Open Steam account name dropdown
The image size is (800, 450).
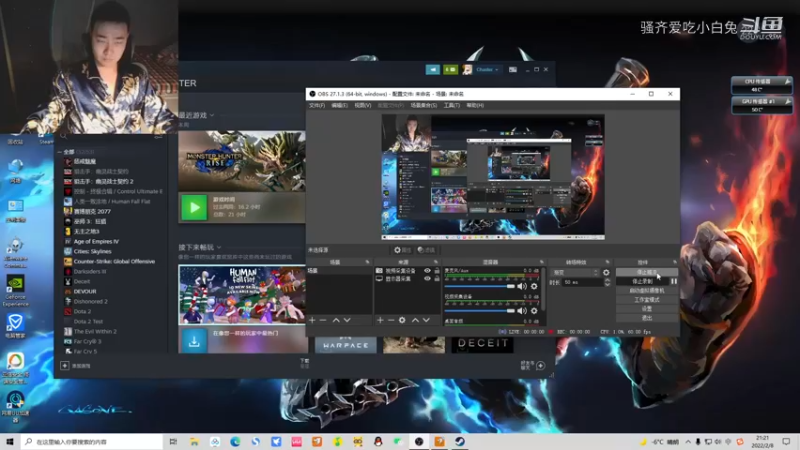point(487,69)
